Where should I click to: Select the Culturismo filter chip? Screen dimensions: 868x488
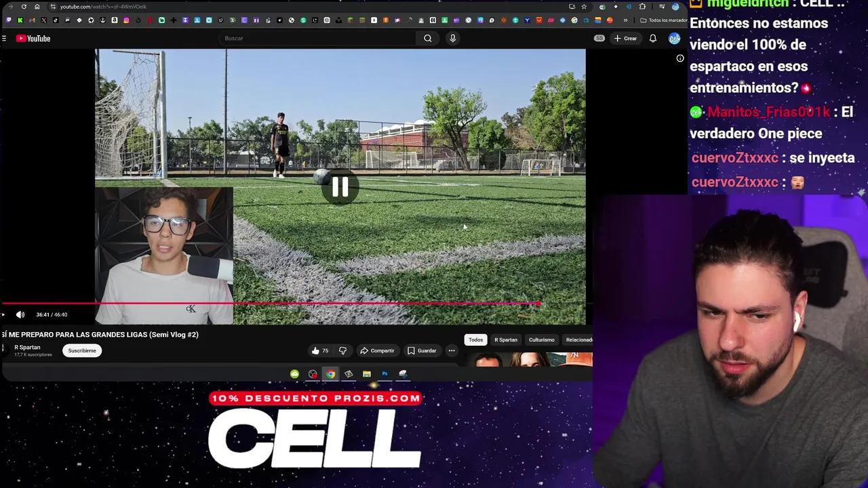point(541,340)
